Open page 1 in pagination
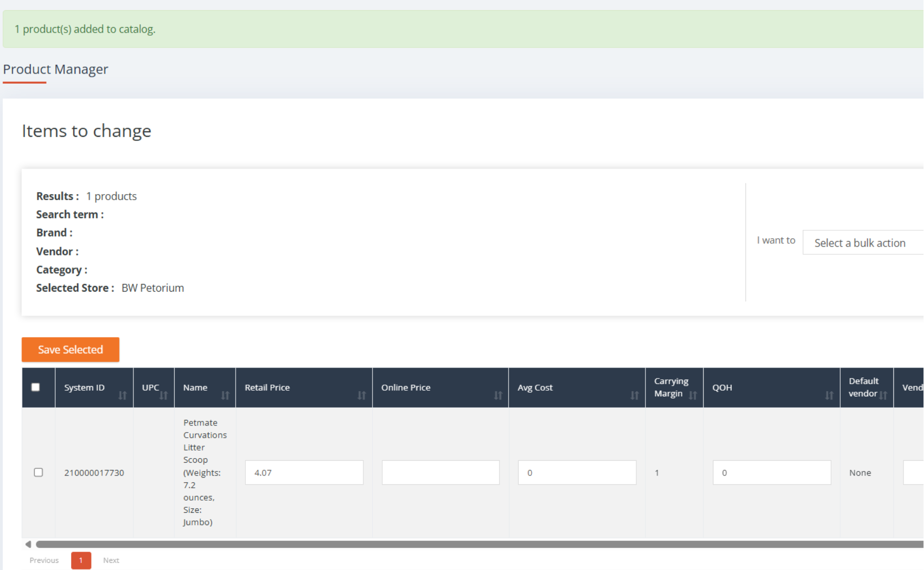 (81, 560)
